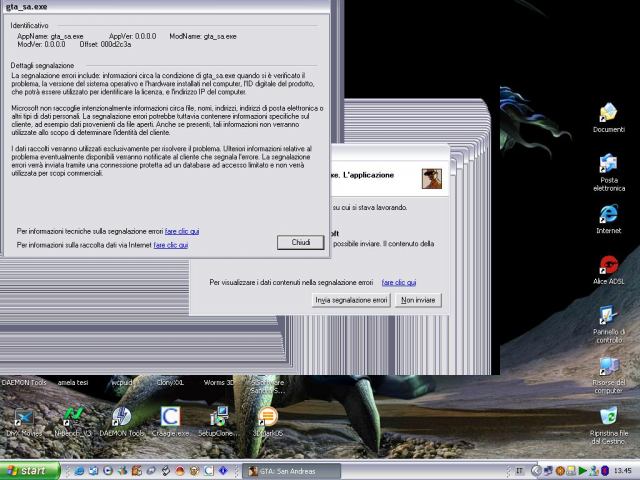Image resolution: width=640 pixels, height=480 pixels.
Task: Click the 13.45 system clock
Action: click(623, 471)
